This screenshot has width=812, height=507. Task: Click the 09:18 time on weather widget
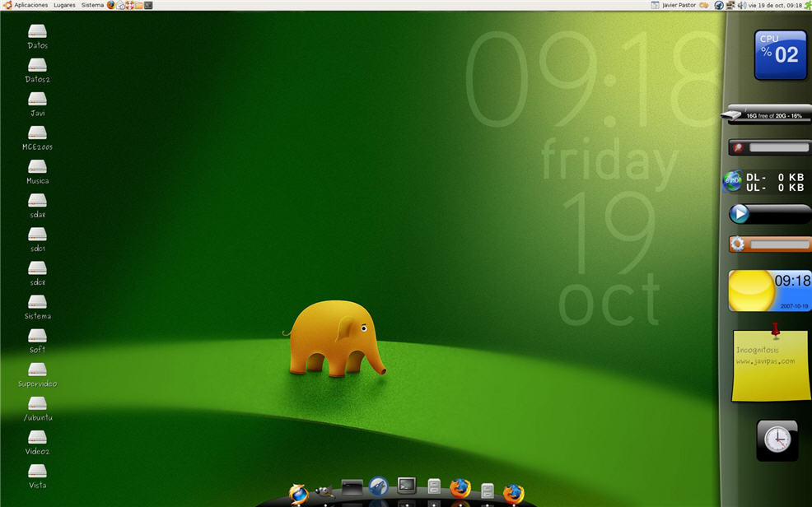tap(792, 281)
